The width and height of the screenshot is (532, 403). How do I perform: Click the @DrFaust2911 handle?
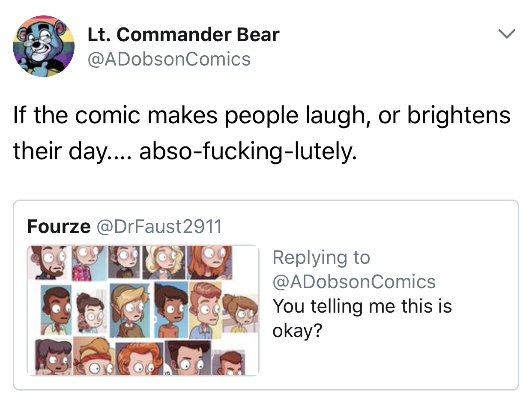click(x=158, y=226)
